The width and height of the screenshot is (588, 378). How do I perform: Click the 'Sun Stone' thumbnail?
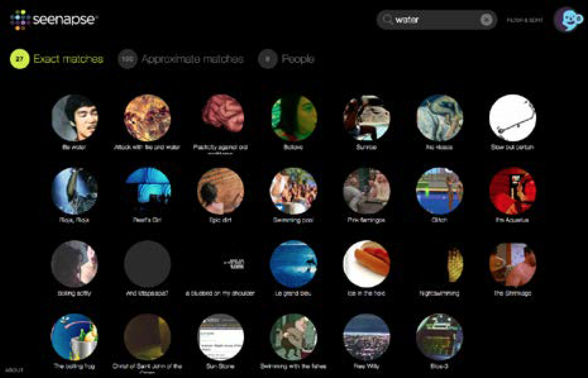[220, 337]
